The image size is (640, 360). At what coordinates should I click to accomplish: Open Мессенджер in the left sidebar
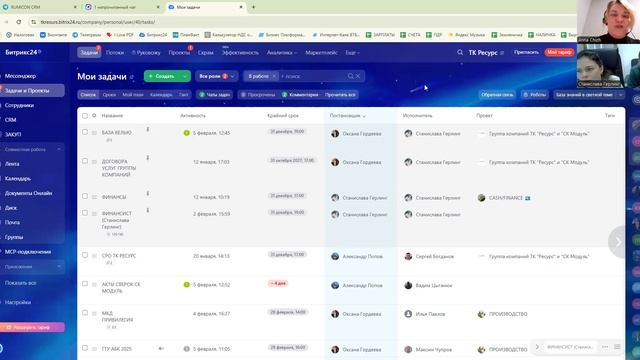(x=20, y=76)
